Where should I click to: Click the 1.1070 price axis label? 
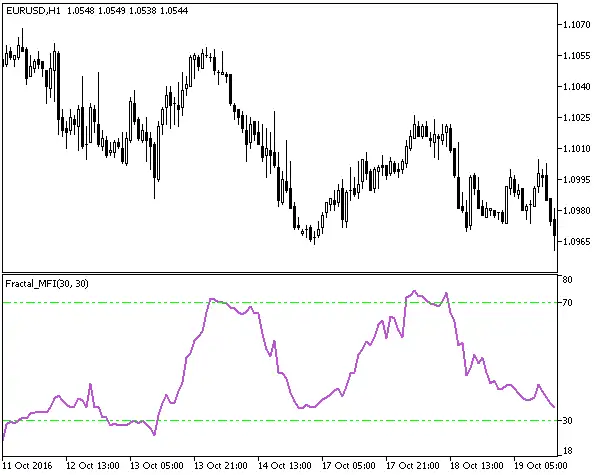point(576,25)
